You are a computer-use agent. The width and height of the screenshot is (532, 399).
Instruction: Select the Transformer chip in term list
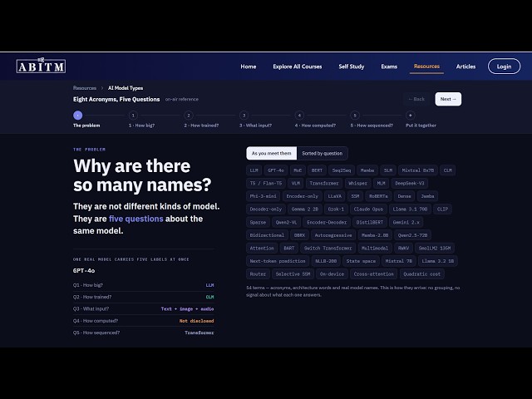pyautogui.click(x=324, y=183)
